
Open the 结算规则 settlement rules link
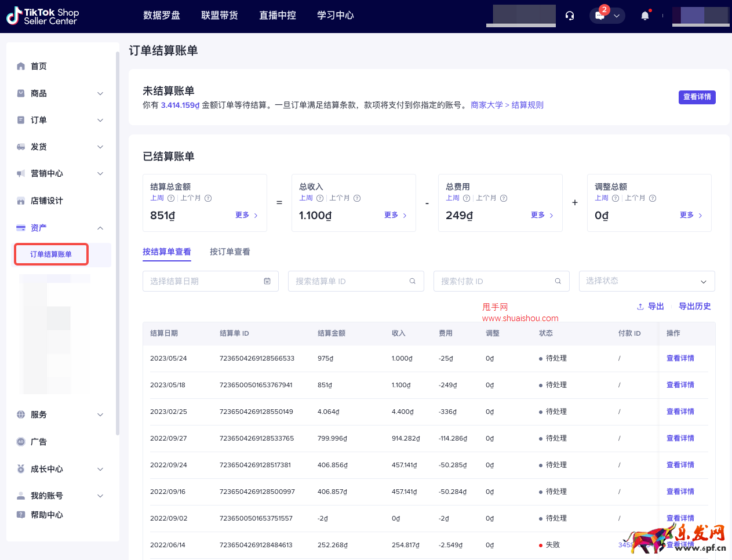coord(527,104)
